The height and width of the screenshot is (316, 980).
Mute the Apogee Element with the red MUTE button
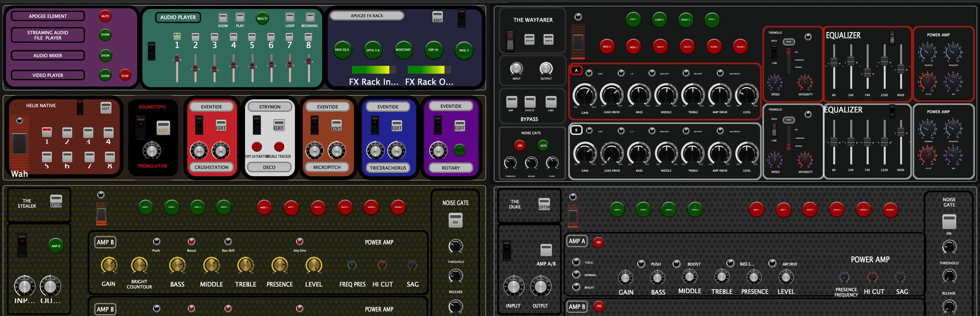105,16
